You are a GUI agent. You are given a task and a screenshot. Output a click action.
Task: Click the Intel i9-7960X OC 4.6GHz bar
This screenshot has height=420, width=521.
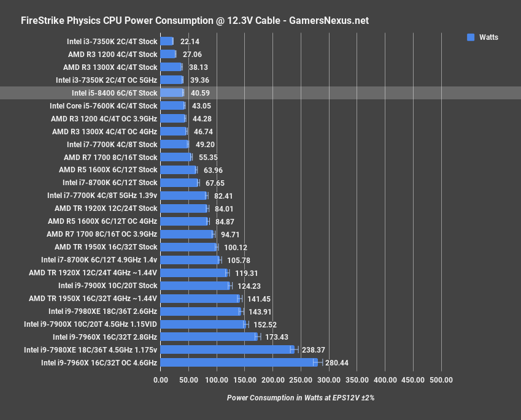click(239, 362)
